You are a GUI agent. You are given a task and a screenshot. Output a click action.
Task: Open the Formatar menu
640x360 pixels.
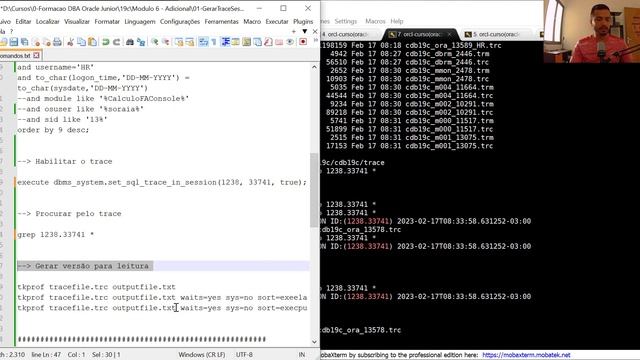[x=107, y=22]
